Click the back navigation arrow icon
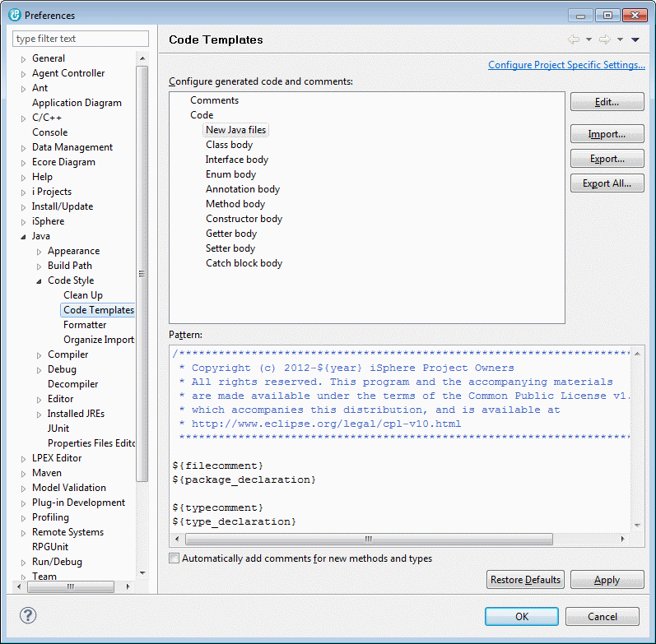The height and width of the screenshot is (644, 656). 574,39
